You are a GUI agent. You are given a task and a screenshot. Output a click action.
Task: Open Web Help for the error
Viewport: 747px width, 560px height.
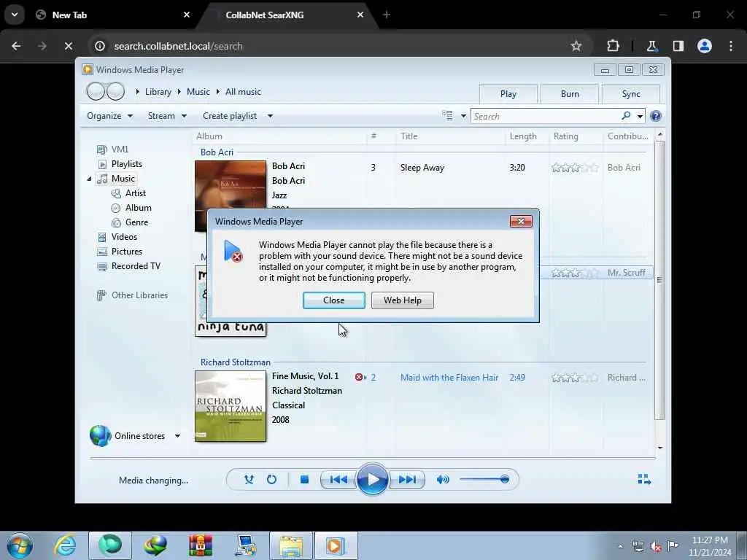click(x=403, y=300)
